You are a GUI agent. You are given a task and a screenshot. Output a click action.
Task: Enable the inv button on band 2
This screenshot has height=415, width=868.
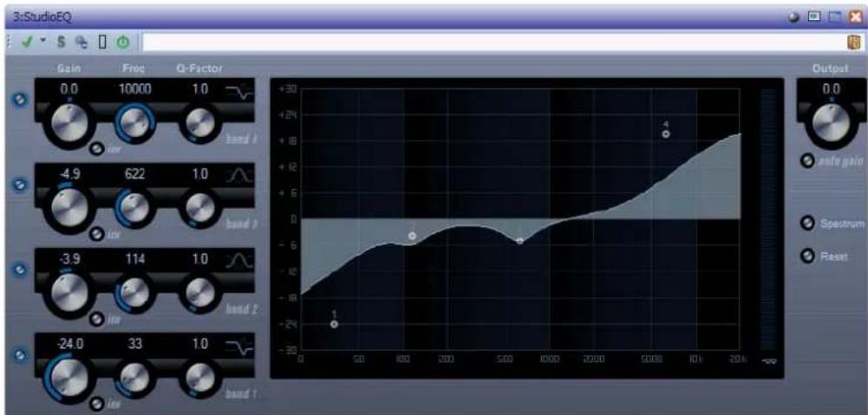point(96,320)
